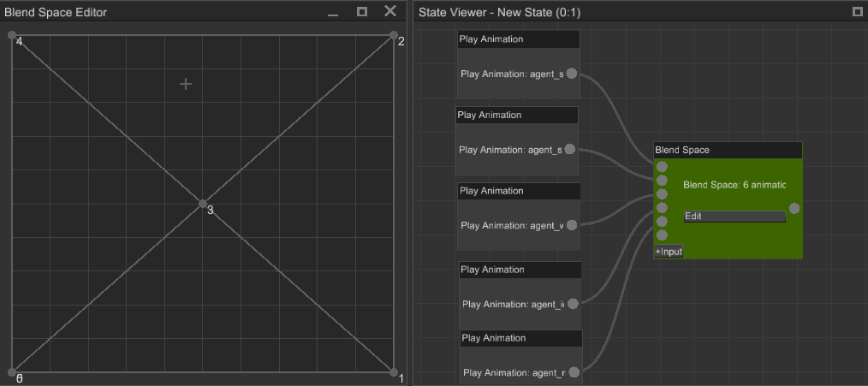Select blend point 4 in the top-left corner
868x386 pixels.
[12, 36]
